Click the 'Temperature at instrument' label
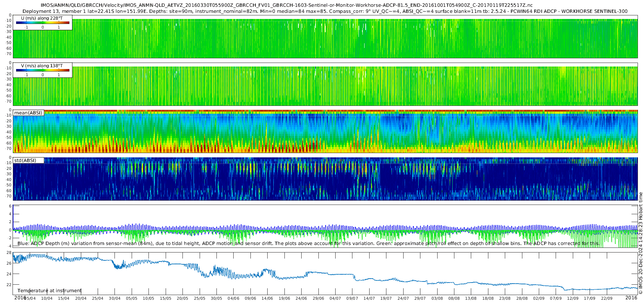 point(49,291)
